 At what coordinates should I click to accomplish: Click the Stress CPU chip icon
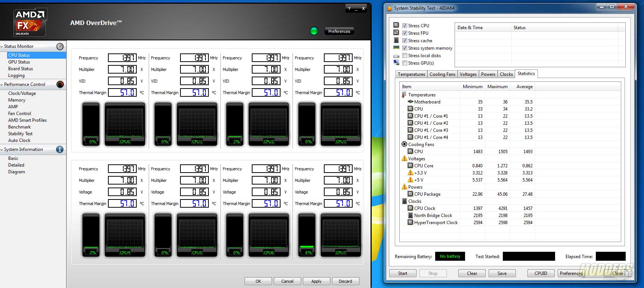tap(396, 25)
